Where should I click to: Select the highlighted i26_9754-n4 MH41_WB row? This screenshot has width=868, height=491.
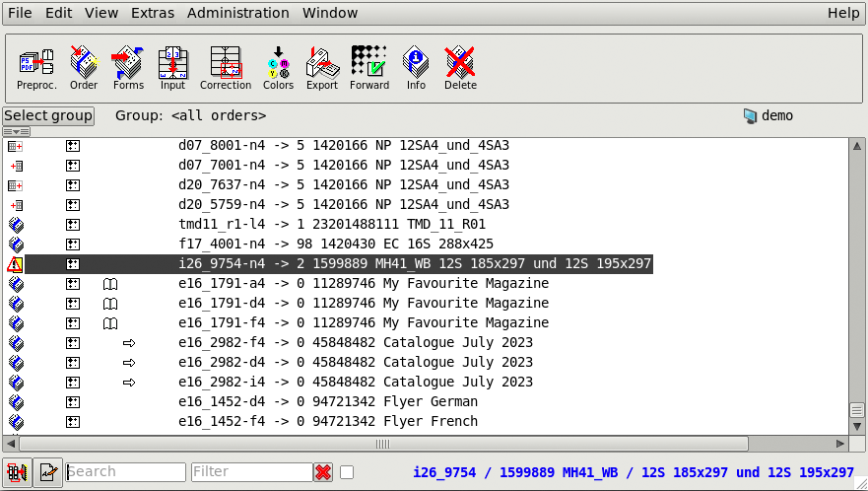tap(339, 264)
